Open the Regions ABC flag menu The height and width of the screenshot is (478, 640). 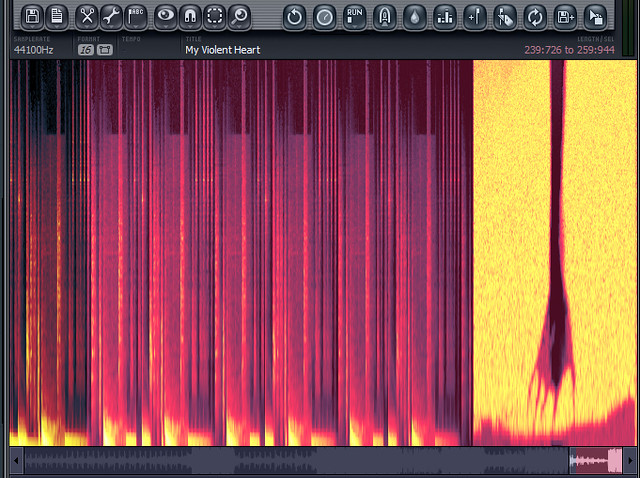(x=136, y=17)
